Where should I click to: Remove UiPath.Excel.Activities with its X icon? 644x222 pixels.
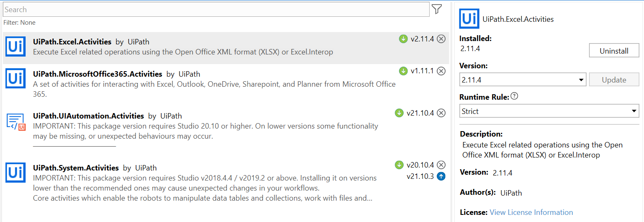tap(441, 39)
